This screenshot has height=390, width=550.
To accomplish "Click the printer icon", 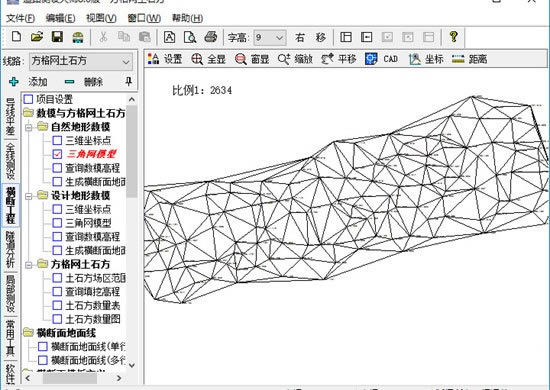I will tap(210, 37).
